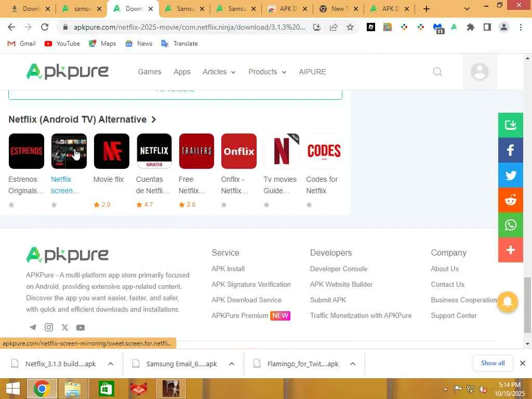Screen dimensions: 532x399
Task: Expand the Articles dropdown menu
Action: (x=219, y=72)
